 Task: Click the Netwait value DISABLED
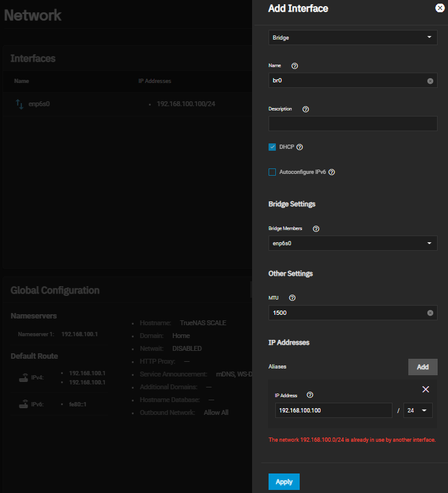click(187, 348)
